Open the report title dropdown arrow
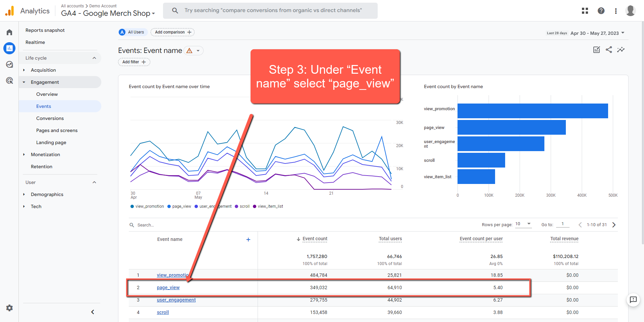 click(198, 51)
